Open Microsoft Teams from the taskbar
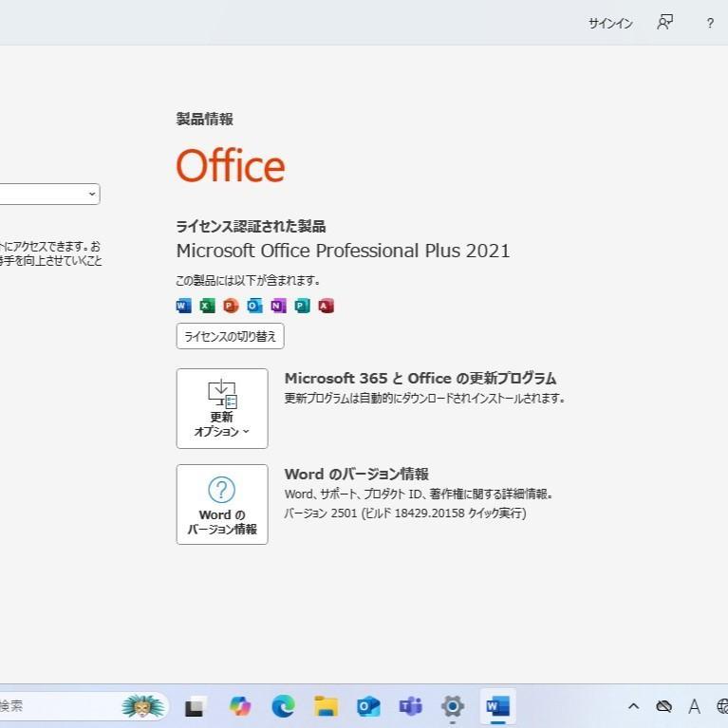This screenshot has width=728, height=728. tap(411, 706)
